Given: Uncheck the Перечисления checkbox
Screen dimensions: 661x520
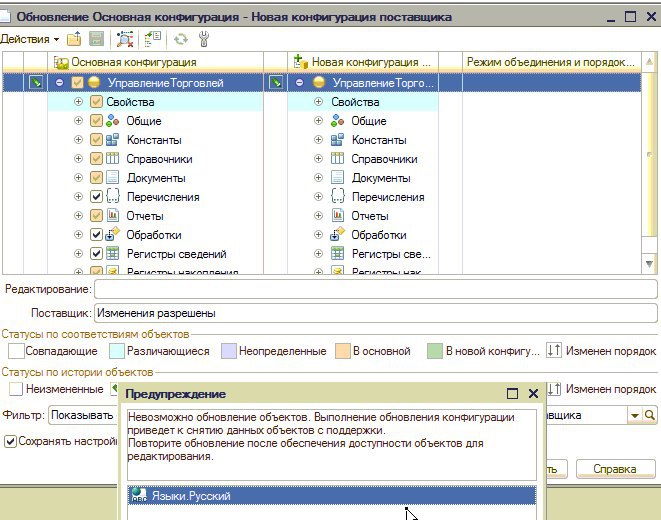Looking at the screenshot, I should (96, 196).
